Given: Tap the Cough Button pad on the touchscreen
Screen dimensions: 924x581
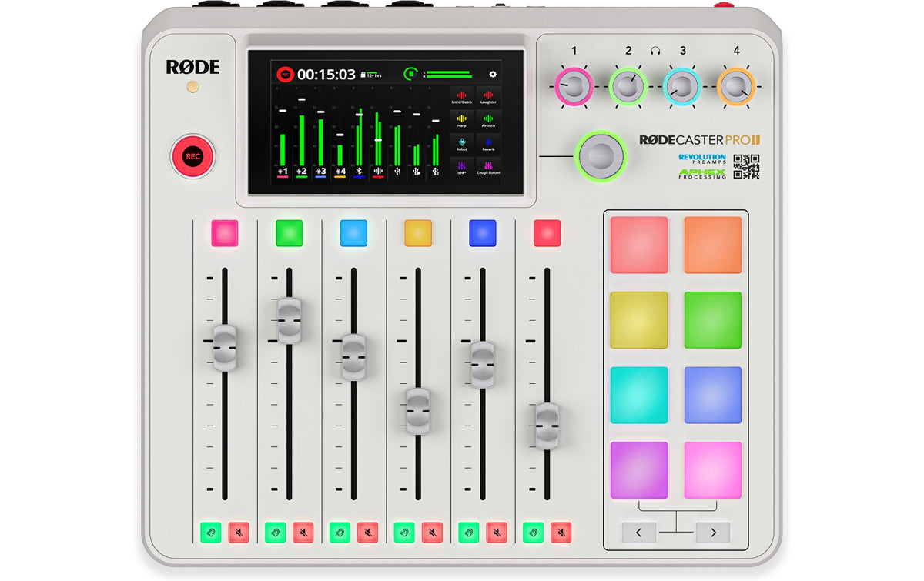Looking at the screenshot, I should tap(488, 168).
